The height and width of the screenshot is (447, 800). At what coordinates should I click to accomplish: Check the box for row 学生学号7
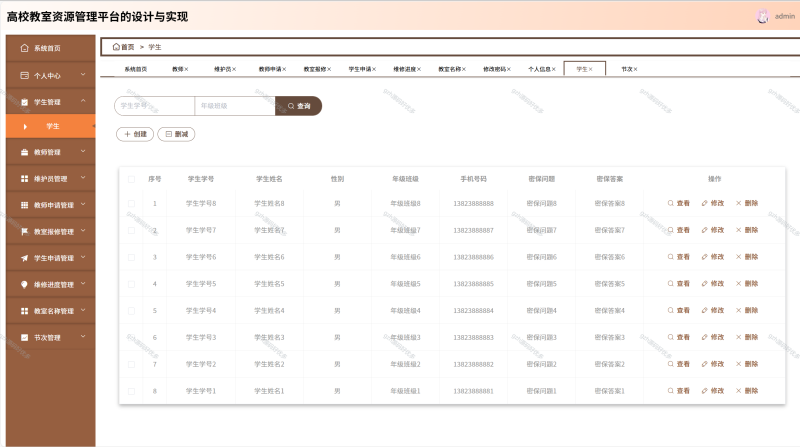click(131, 231)
